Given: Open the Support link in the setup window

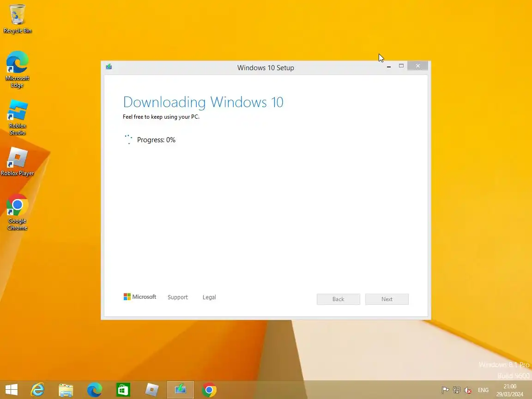Looking at the screenshot, I should point(177,297).
